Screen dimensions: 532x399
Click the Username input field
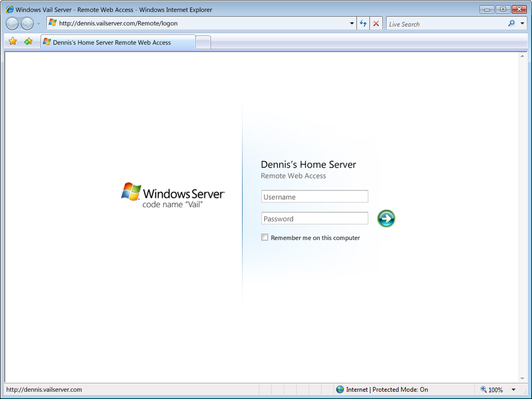pyautogui.click(x=315, y=197)
